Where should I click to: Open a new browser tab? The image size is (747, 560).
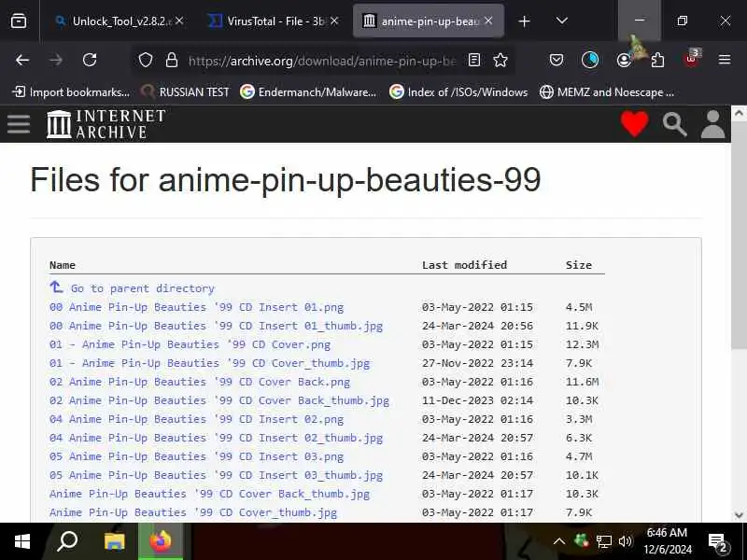(524, 21)
